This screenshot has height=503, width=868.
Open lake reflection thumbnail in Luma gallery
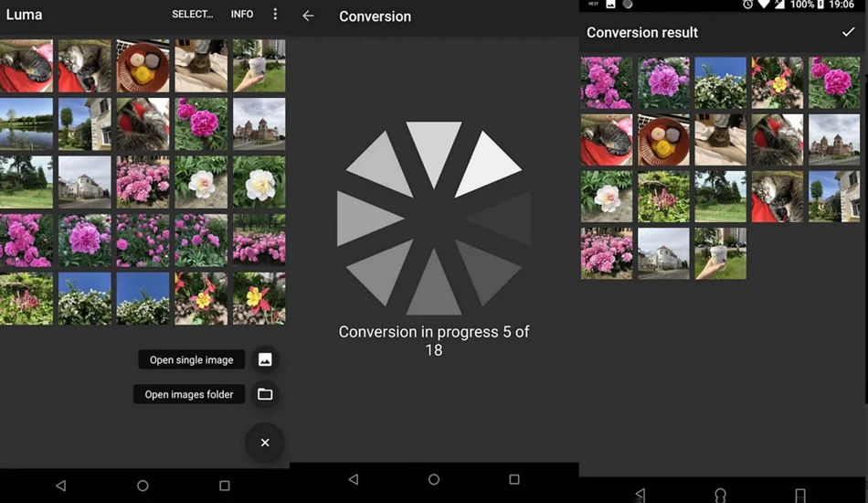tap(26, 124)
